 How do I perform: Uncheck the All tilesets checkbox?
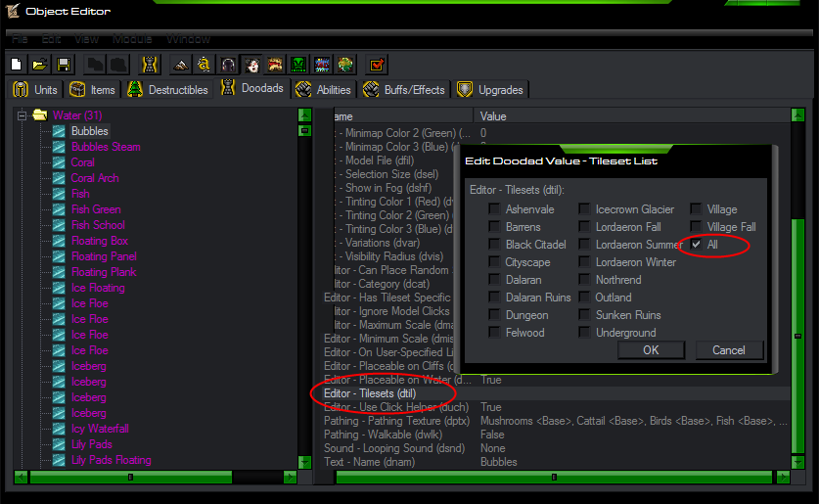(x=696, y=244)
